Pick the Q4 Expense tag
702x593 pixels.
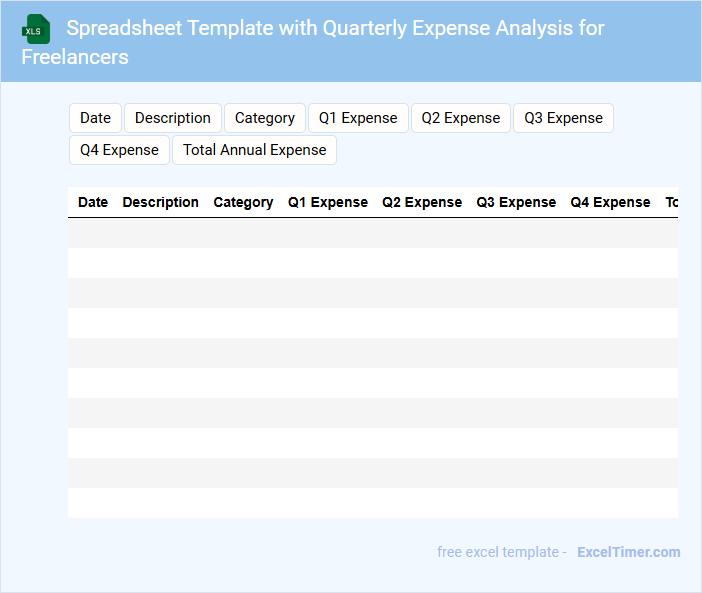119,150
